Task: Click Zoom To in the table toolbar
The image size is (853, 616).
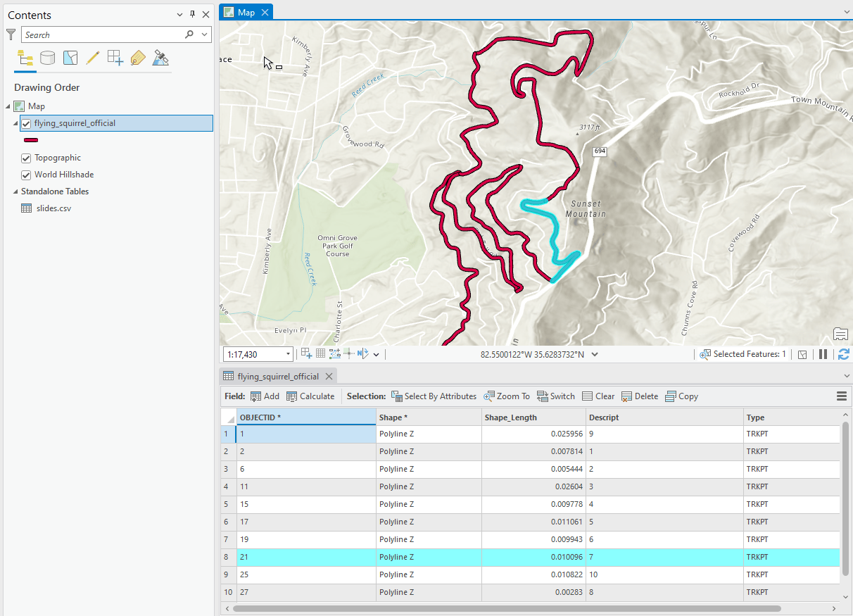Action: 506,396
